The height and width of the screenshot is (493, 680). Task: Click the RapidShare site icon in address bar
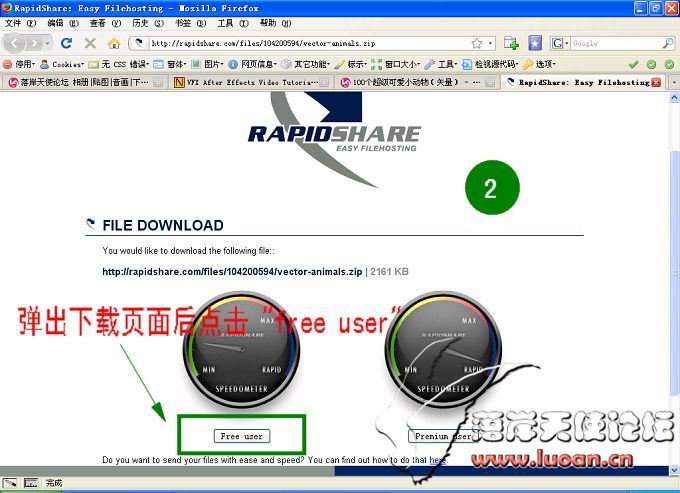click(x=139, y=43)
